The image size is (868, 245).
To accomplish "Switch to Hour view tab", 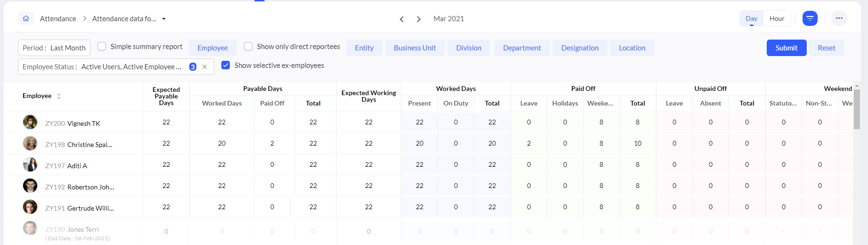I will tap(777, 18).
